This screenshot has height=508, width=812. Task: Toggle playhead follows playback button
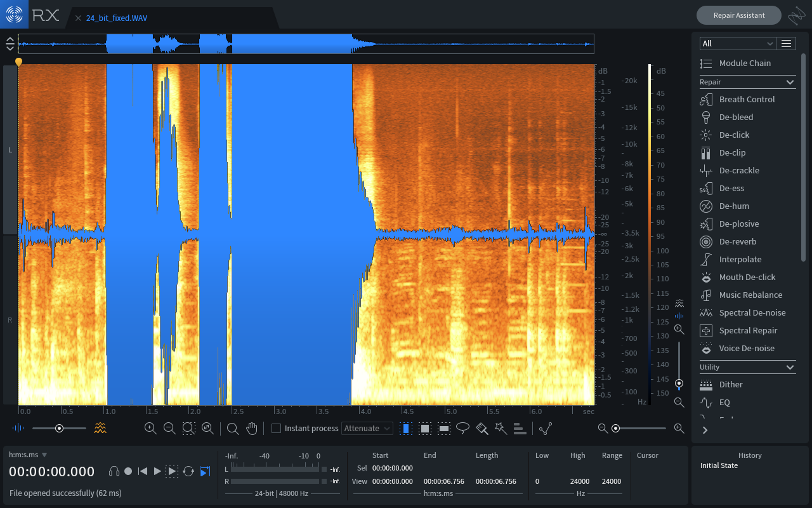tap(205, 471)
